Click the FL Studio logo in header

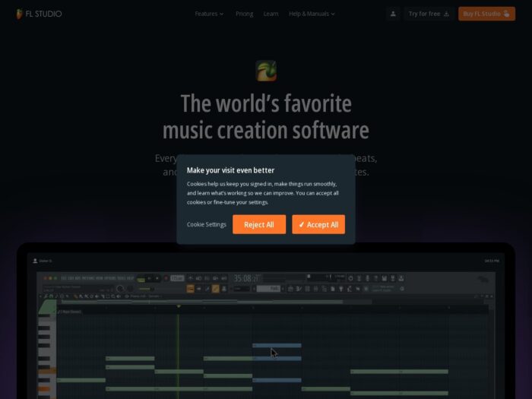tap(39, 14)
